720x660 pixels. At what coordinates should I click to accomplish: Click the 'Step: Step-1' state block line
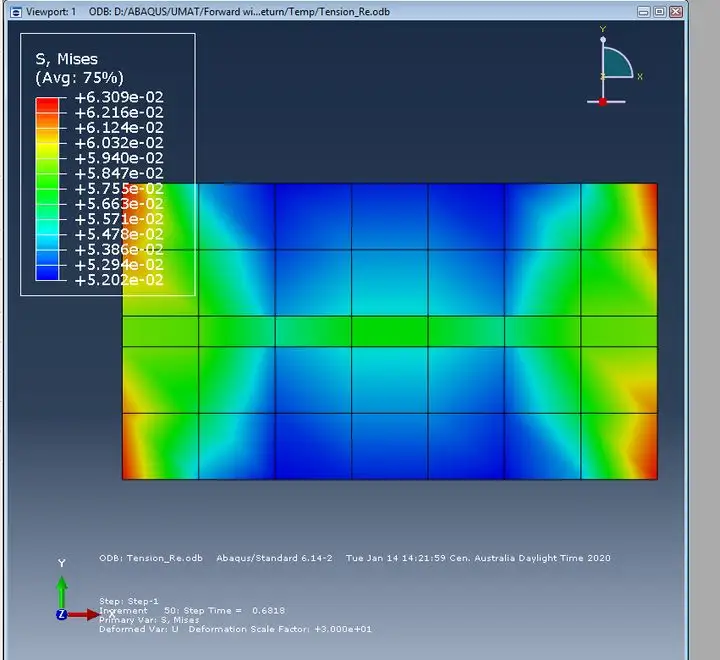tap(129, 601)
